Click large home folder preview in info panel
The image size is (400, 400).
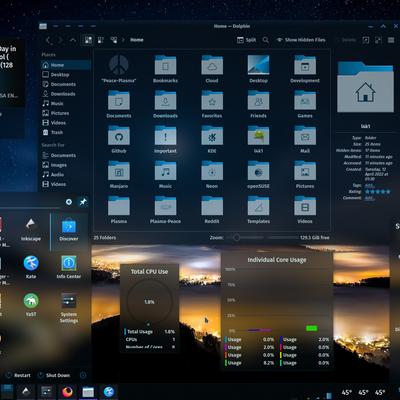coord(365,87)
